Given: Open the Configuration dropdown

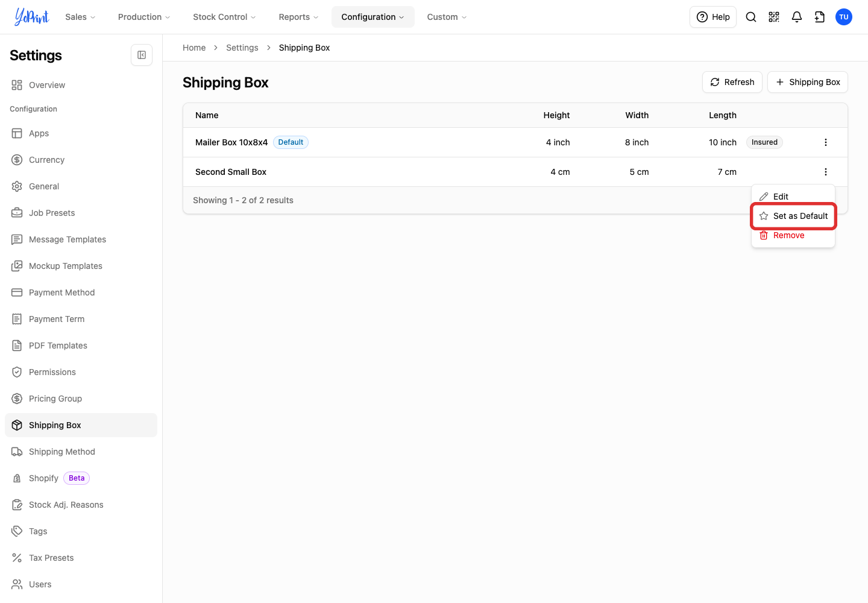Looking at the screenshot, I should [373, 17].
